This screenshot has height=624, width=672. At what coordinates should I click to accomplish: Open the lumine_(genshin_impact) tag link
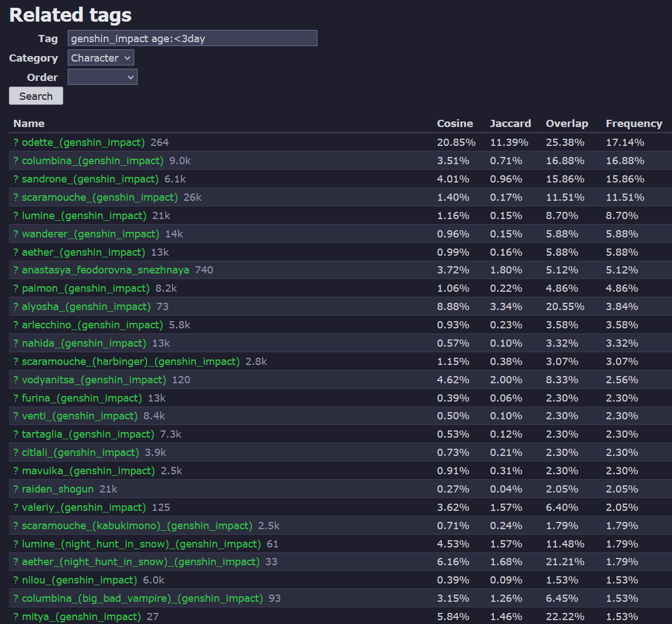point(84,216)
